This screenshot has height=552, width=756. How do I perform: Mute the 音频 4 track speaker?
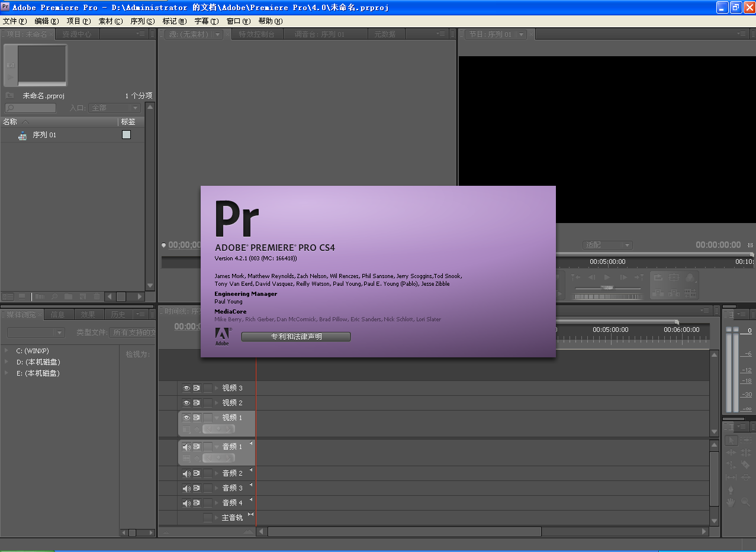pyautogui.click(x=186, y=503)
